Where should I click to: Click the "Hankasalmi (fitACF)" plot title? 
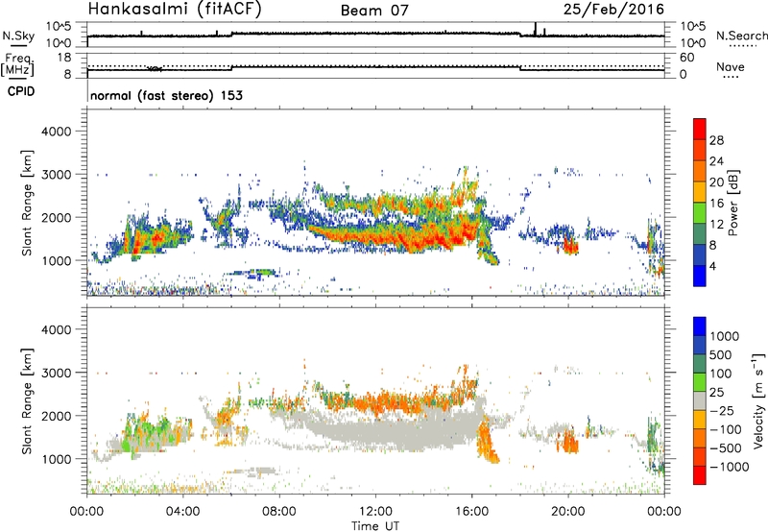pos(175,9)
